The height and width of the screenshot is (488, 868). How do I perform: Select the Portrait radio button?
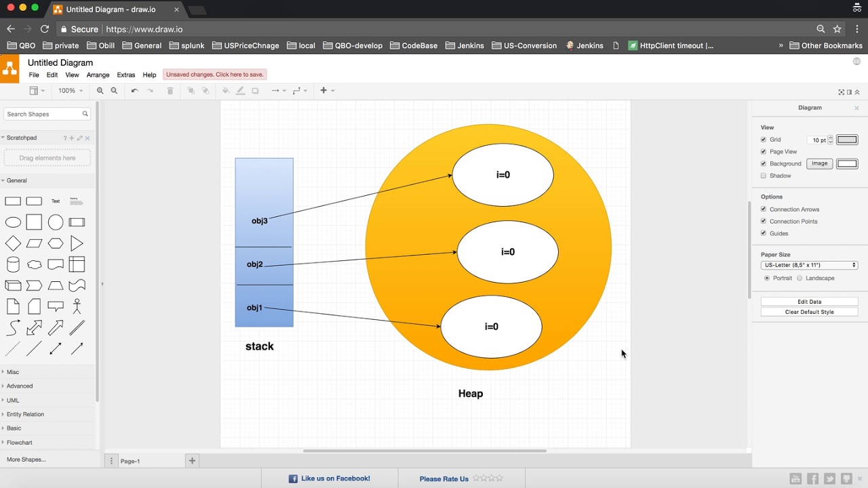point(767,278)
